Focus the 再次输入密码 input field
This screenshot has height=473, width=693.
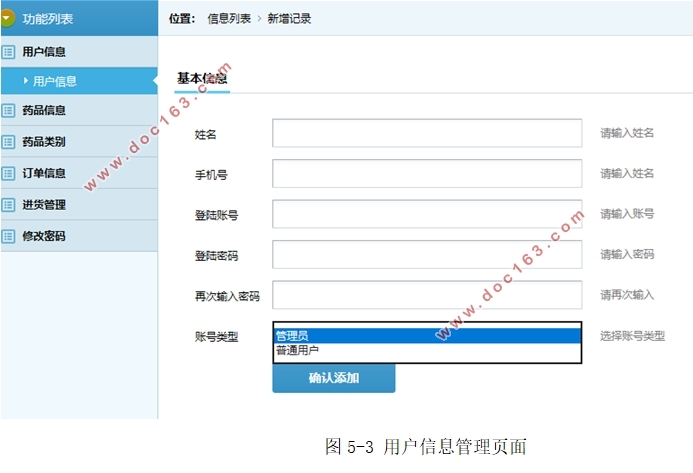427,295
